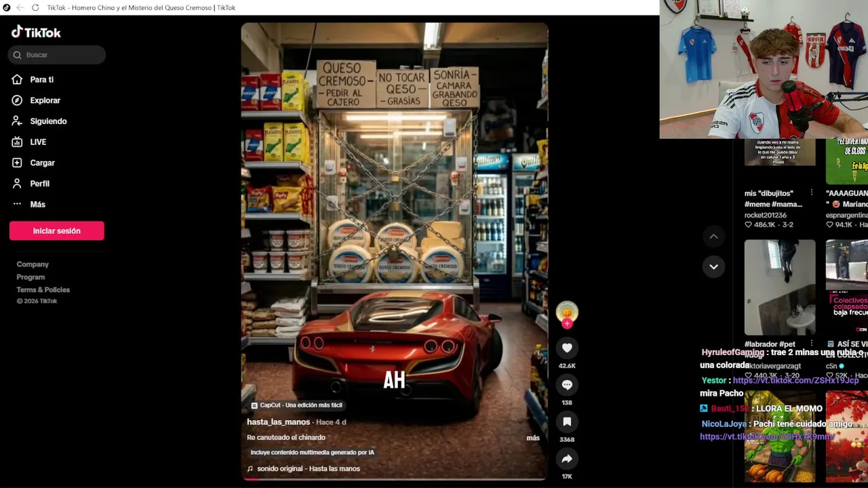Open the NicoLaJoya chat TikTok link
Viewport: 868px width, 488px height.
pos(767,436)
